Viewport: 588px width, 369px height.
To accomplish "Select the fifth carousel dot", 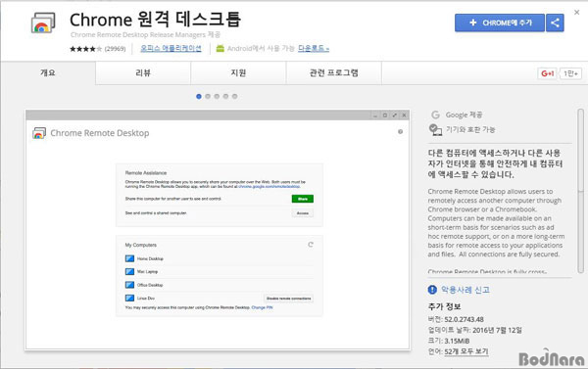I will [x=235, y=96].
